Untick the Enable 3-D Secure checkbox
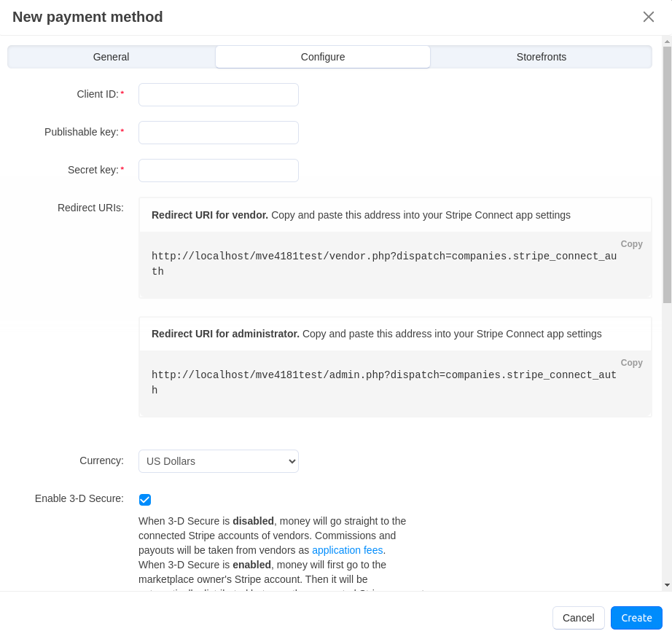Screen dimensions: 672x639 pyautogui.click(x=145, y=500)
